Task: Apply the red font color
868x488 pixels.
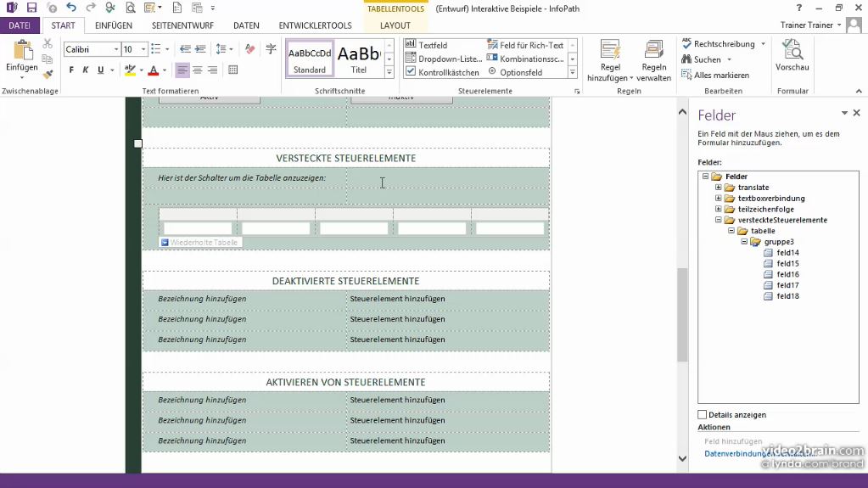Action: (154, 70)
